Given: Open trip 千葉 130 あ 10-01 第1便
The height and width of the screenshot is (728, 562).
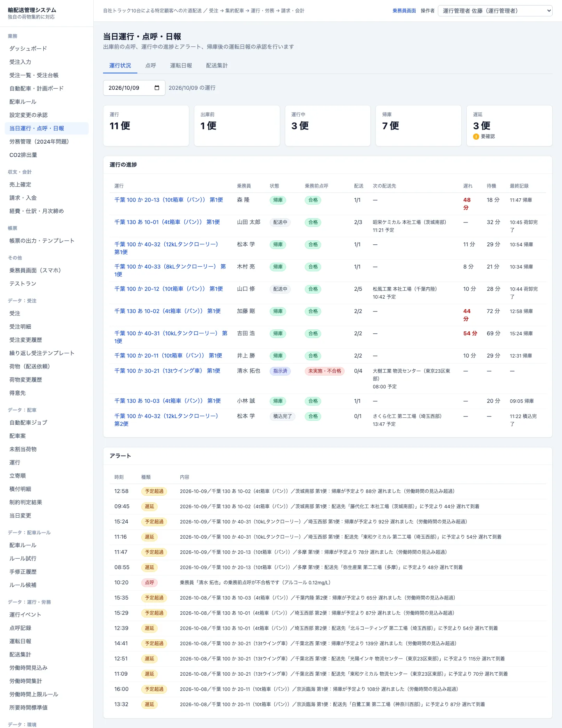Looking at the screenshot, I should pos(167,222).
